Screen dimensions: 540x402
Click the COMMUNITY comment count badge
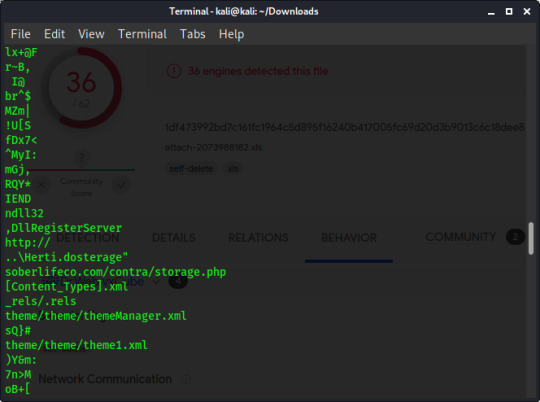515,237
